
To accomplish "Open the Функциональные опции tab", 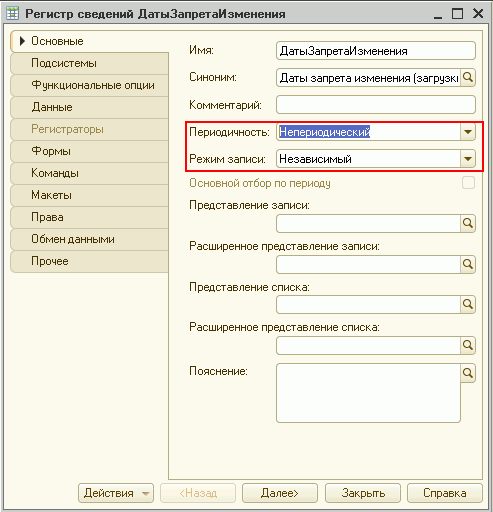I will [x=89, y=85].
